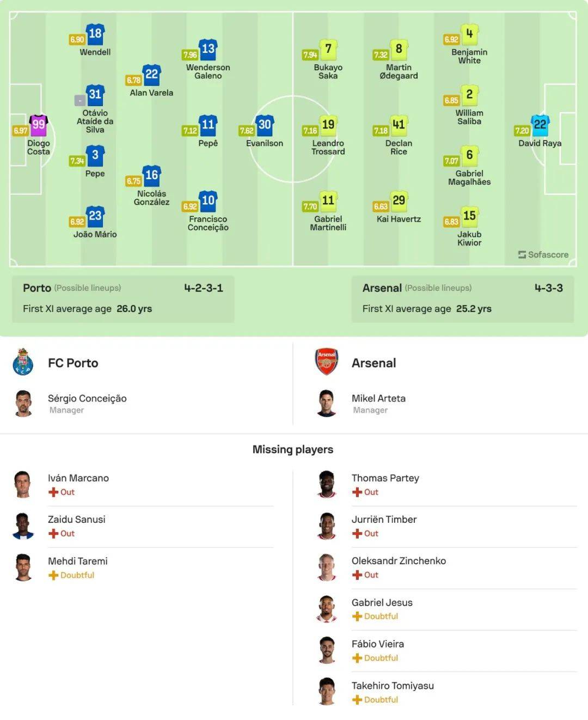Click Bukayo Saka's yellow number 7 jersey
The width and height of the screenshot is (588, 720).
[x=328, y=50]
